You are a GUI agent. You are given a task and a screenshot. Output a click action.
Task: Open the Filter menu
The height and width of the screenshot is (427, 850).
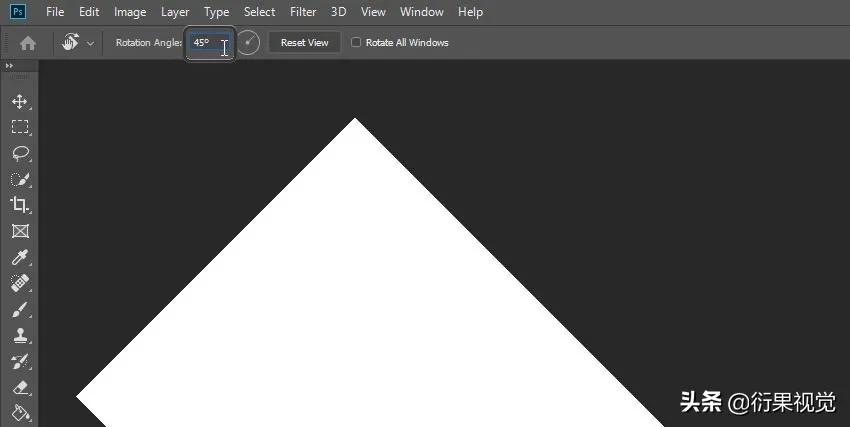(x=303, y=12)
